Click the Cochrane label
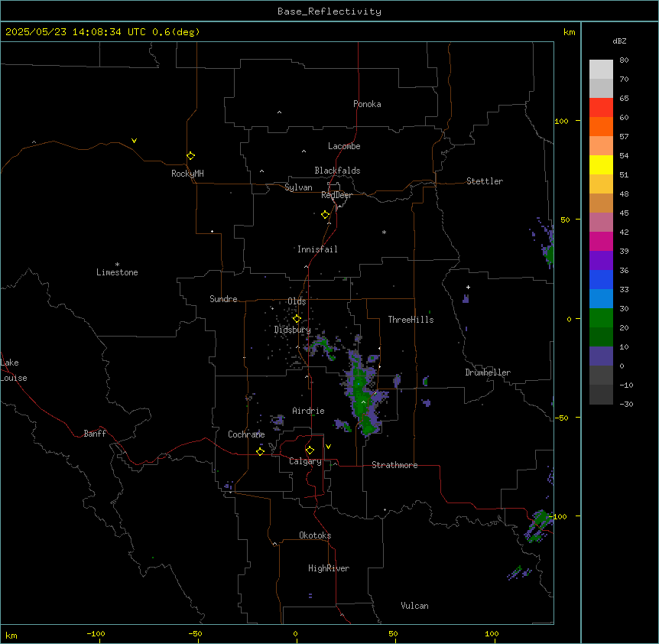659x644 pixels. [246, 434]
